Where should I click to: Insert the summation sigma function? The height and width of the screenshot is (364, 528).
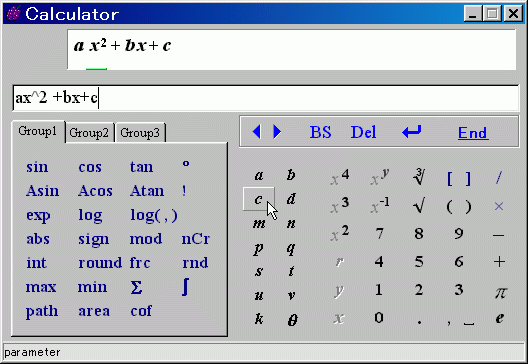(x=136, y=287)
